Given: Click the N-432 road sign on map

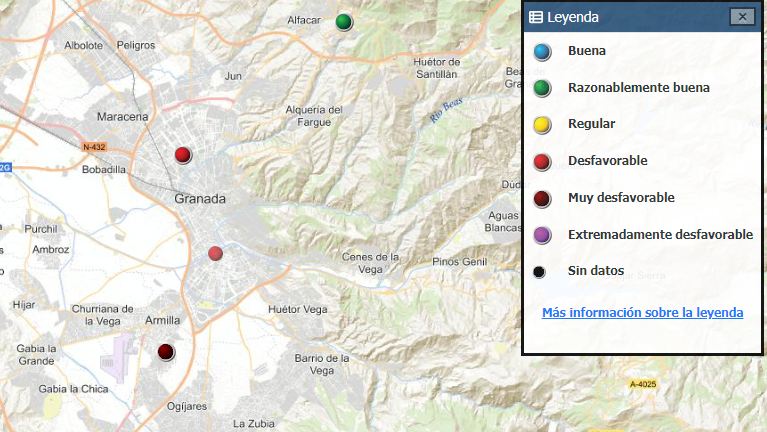Looking at the screenshot, I should pos(94,147).
